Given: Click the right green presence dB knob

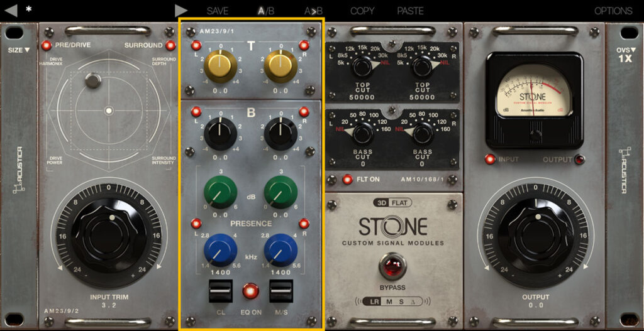Looking at the screenshot, I should [281, 192].
